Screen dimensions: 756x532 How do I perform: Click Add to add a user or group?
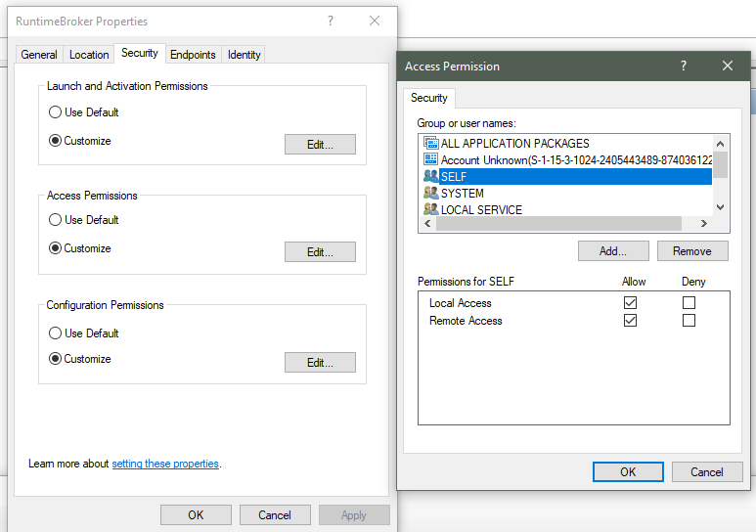[613, 250]
